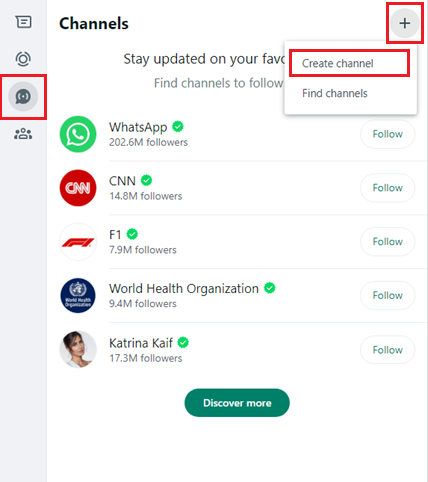The image size is (428, 482).
Task: Follow the CNN channel
Action: pos(387,188)
